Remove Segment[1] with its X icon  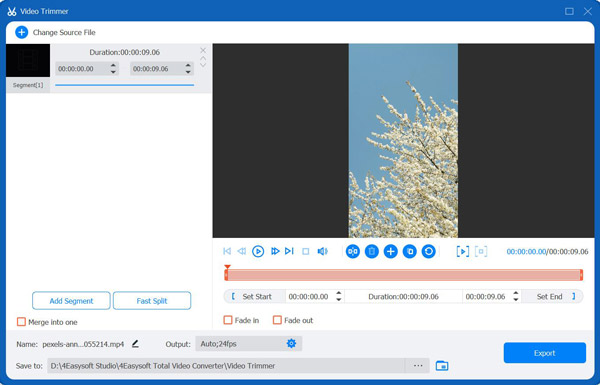(x=203, y=51)
